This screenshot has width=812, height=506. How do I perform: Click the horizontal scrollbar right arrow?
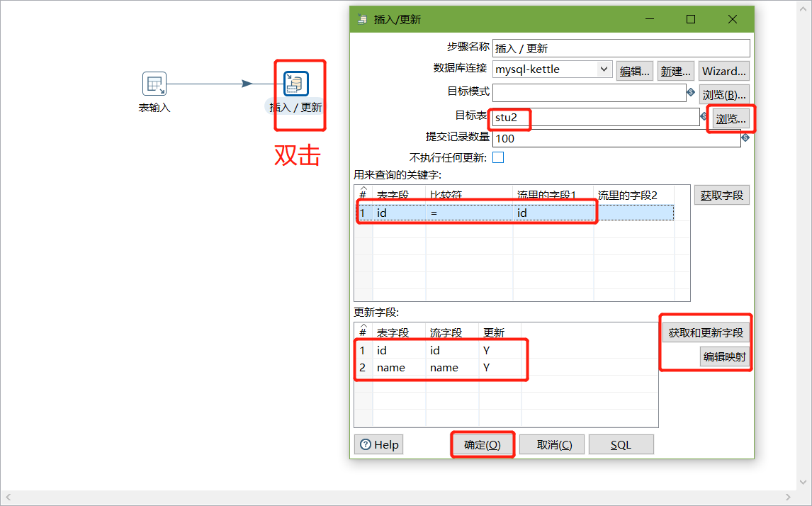(x=788, y=497)
